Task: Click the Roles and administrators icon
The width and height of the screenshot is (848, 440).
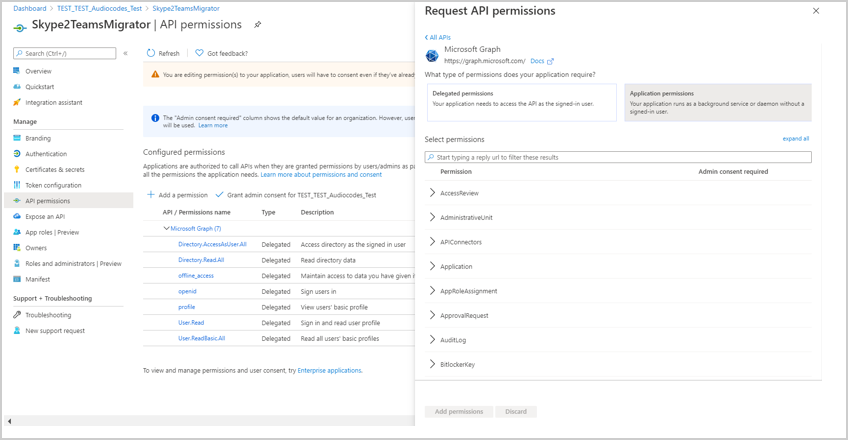Action: tap(17, 263)
